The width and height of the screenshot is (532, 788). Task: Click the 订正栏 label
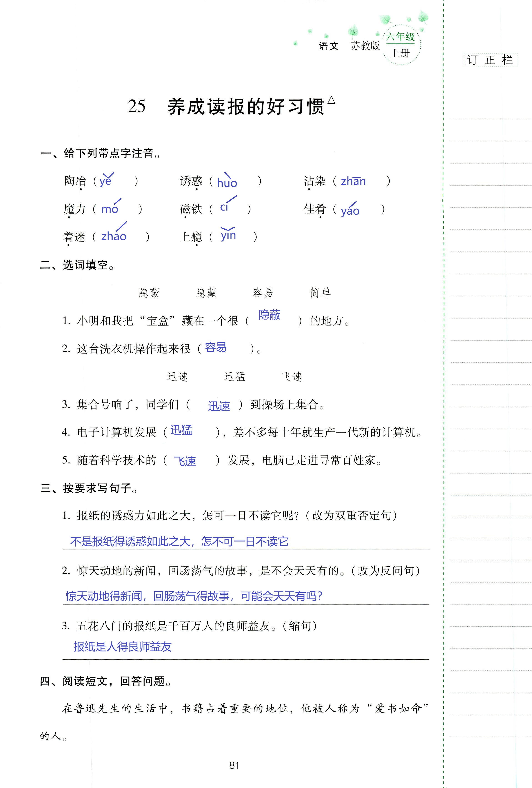tap(490, 60)
